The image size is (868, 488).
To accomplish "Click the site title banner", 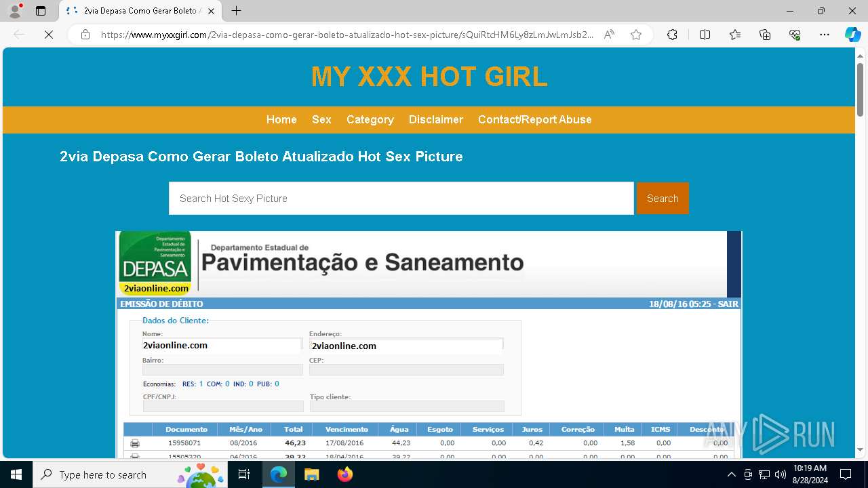I will point(429,77).
